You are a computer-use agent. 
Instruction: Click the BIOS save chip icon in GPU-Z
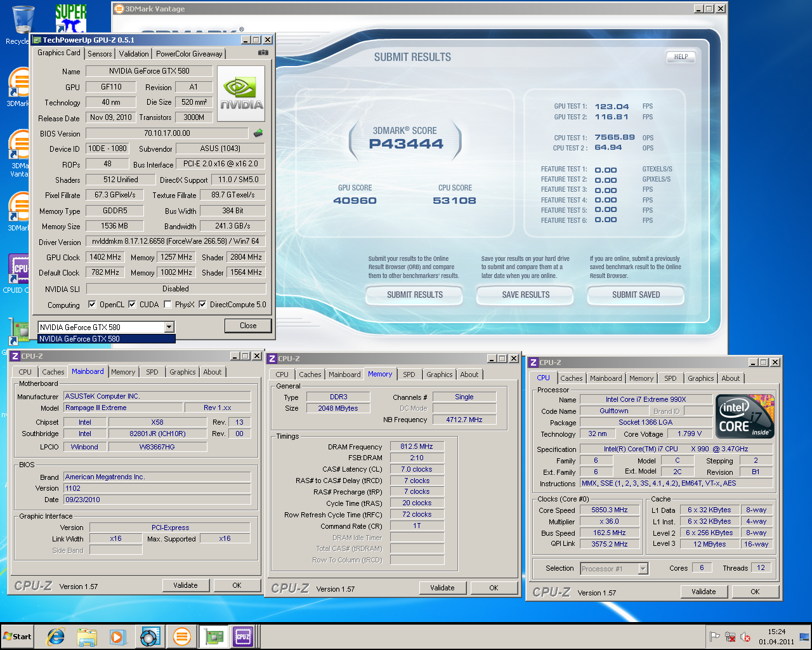coord(258,133)
